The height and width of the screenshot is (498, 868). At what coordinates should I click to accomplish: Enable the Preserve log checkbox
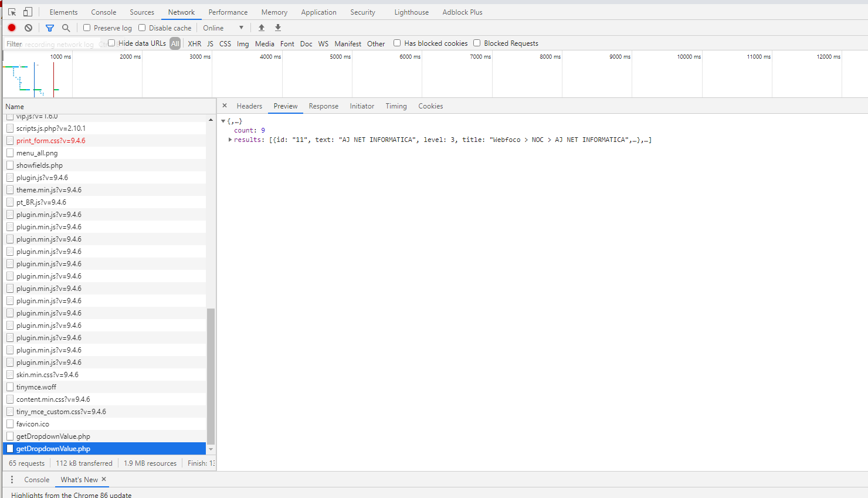(x=86, y=28)
